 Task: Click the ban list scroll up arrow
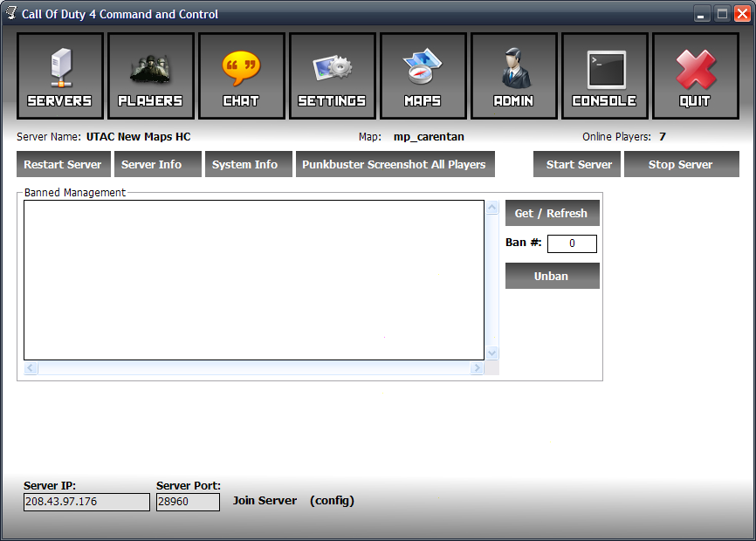click(491, 208)
